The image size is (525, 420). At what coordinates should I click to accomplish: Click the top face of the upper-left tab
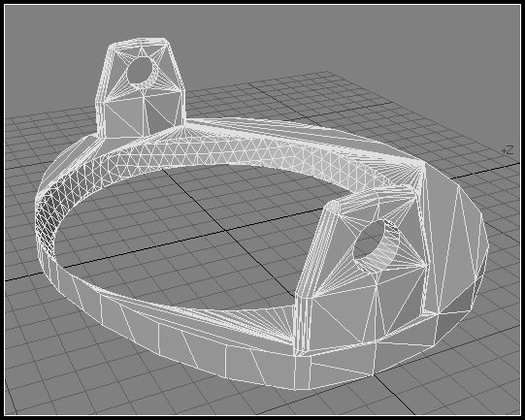click(x=139, y=42)
